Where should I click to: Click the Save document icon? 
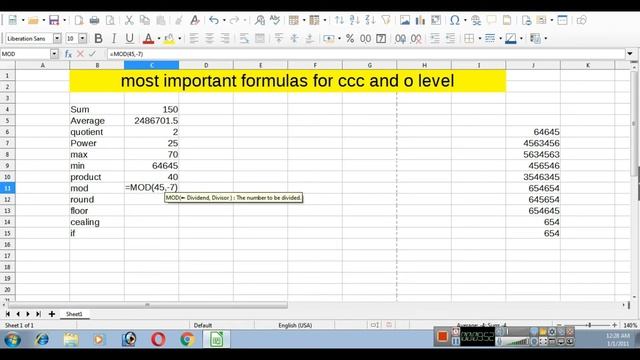[x=54, y=20]
